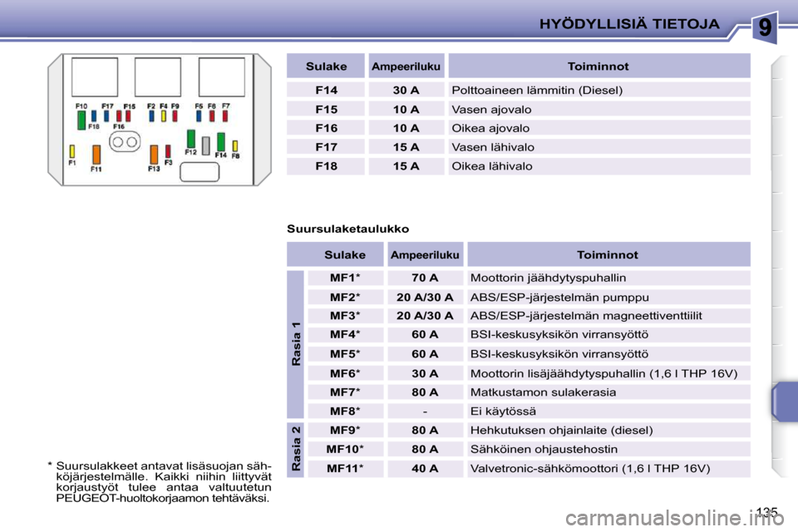Click the Toiminnot header of the upper table
Viewport: 798px width, 532px height.
click(599, 66)
